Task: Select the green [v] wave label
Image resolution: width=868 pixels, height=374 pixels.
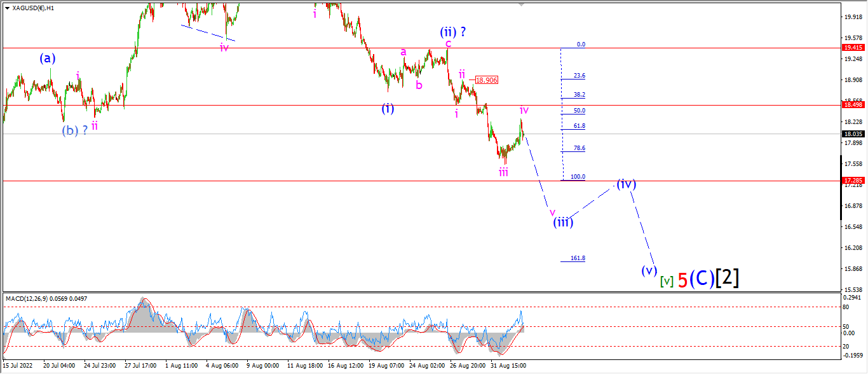Action: coord(666,280)
